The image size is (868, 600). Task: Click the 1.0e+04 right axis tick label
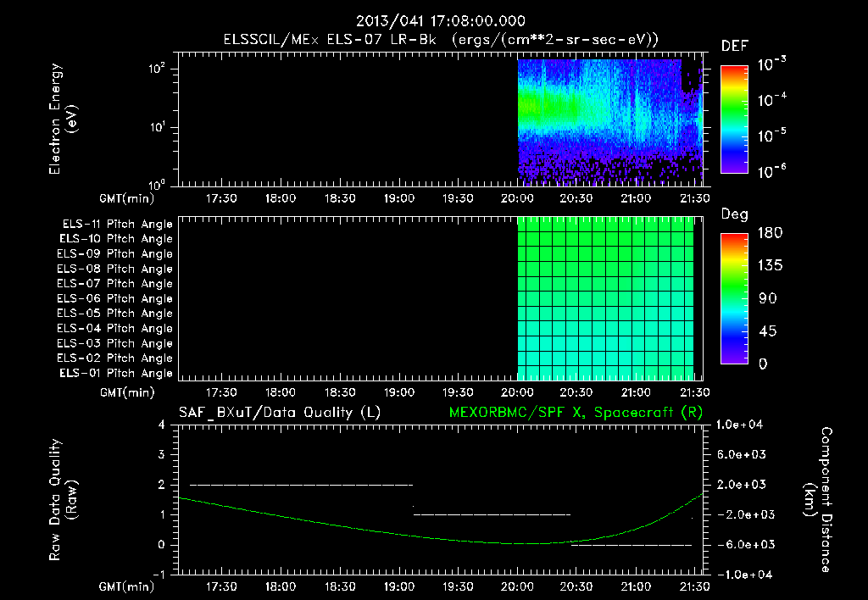[x=739, y=425]
